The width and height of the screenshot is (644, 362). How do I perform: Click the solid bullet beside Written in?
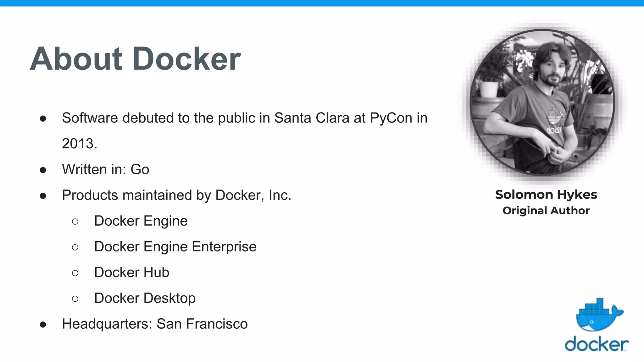43,170
